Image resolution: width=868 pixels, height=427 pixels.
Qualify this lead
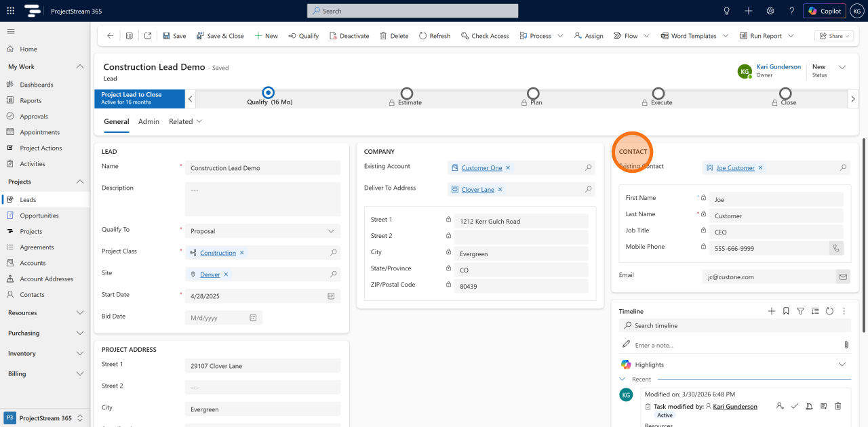coord(303,36)
